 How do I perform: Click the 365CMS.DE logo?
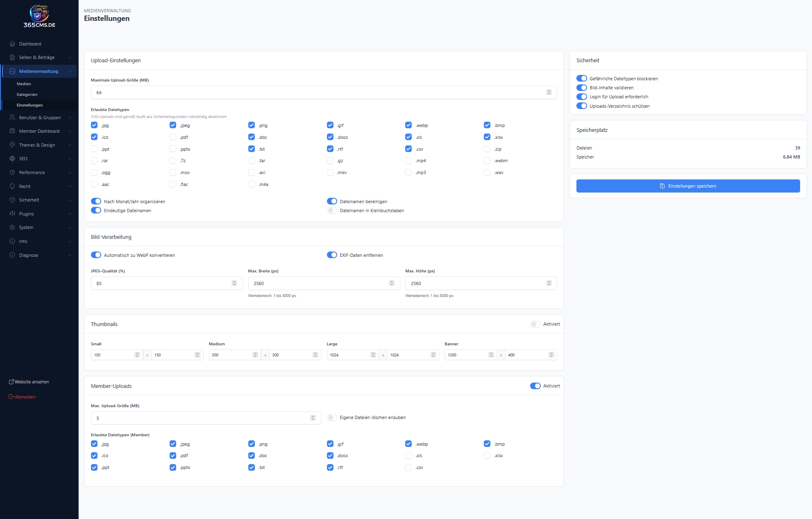[39, 16]
